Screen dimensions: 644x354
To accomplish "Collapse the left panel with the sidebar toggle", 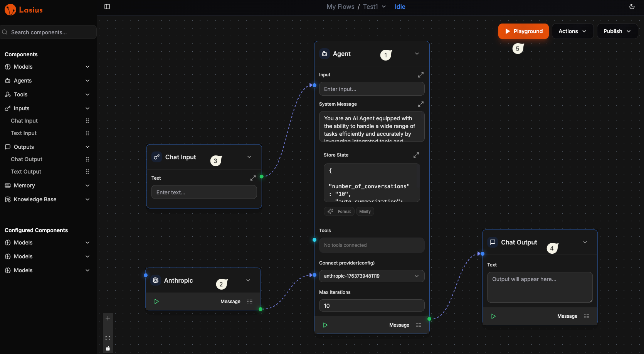I will pos(107,7).
